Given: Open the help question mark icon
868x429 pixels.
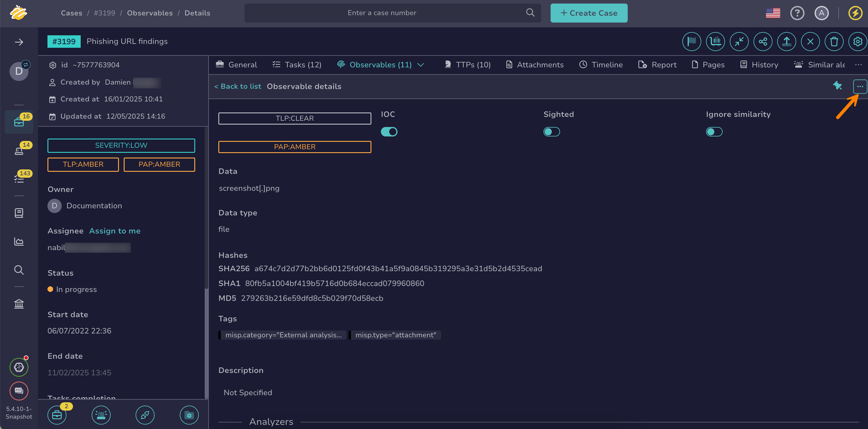Looking at the screenshot, I should click(x=797, y=13).
